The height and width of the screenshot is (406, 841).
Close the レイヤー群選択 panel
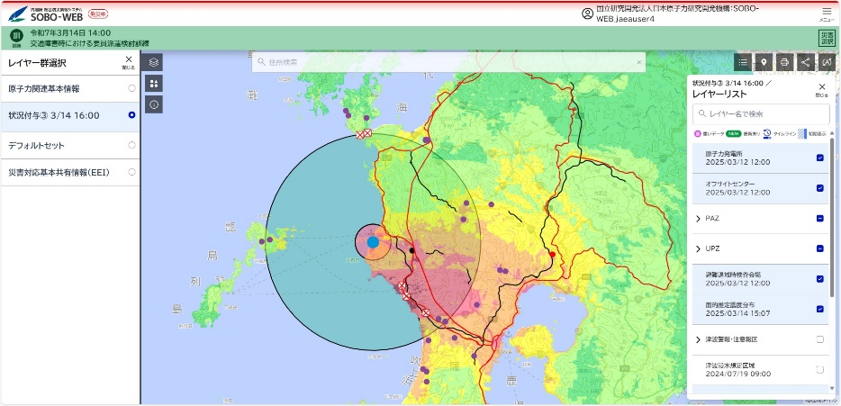click(x=128, y=62)
